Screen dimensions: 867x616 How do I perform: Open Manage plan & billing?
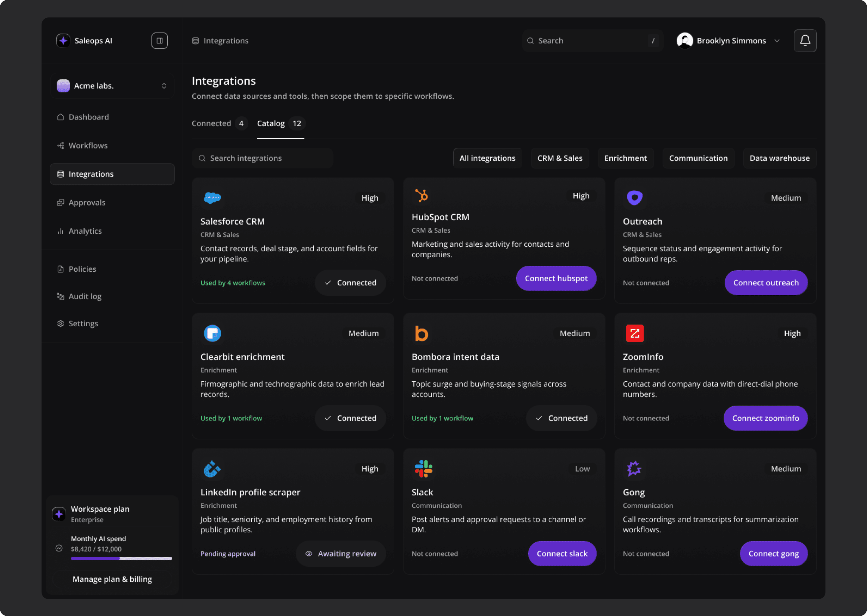112,579
